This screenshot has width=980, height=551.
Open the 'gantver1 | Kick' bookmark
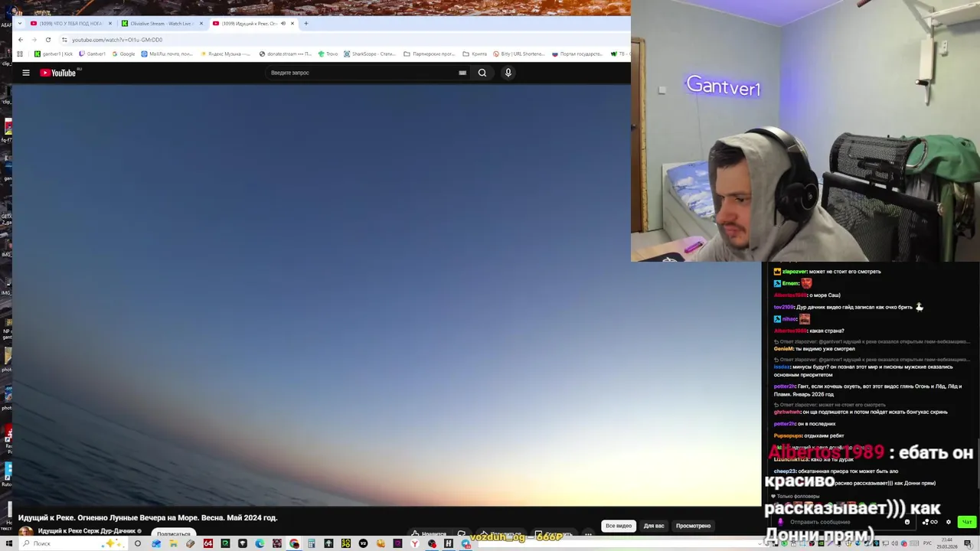coord(54,54)
